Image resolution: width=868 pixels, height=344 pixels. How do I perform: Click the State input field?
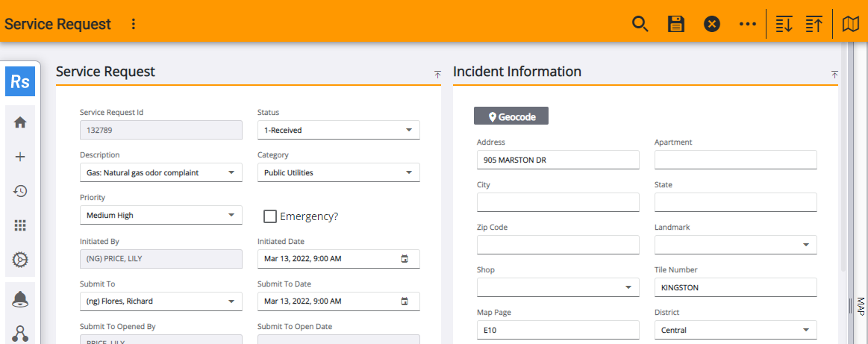pyautogui.click(x=736, y=202)
